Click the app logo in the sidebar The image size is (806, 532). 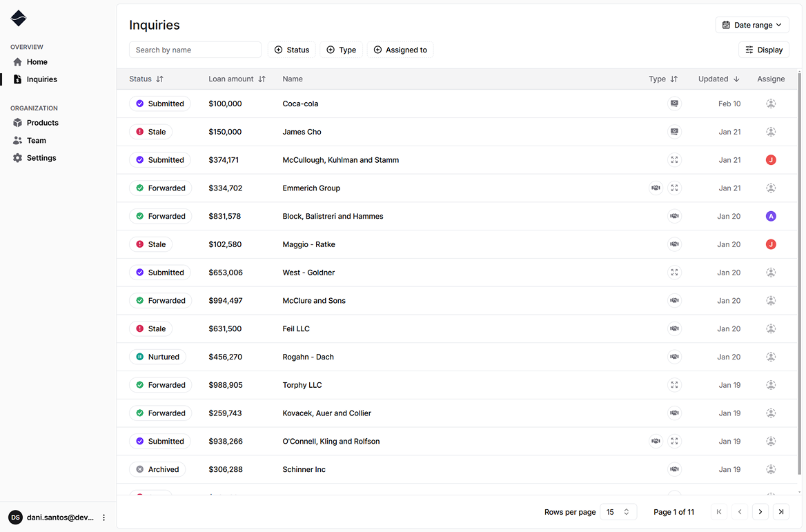pyautogui.click(x=19, y=19)
